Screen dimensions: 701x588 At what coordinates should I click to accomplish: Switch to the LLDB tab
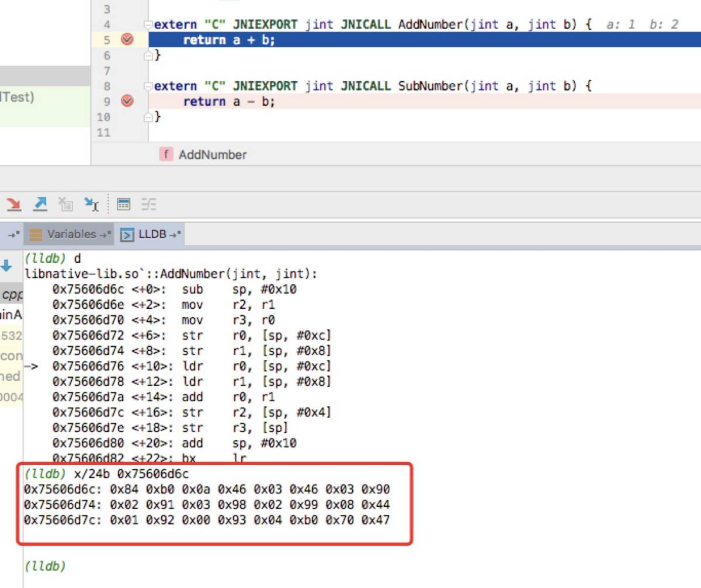point(151,235)
